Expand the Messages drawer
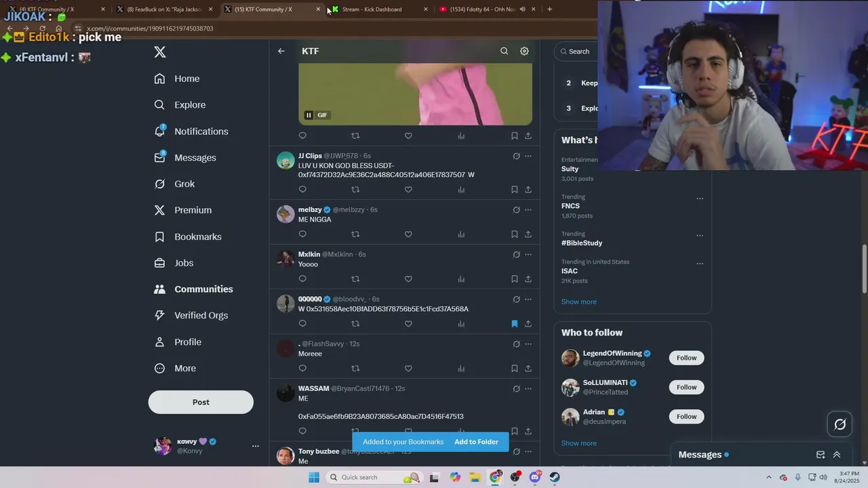The width and height of the screenshot is (868, 488). (x=837, y=455)
